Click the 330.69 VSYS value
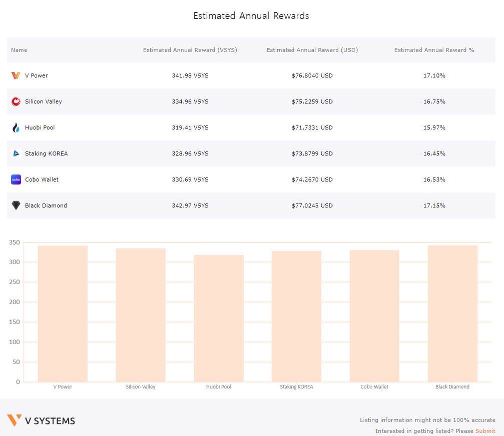This screenshot has width=504, height=436. pos(190,179)
